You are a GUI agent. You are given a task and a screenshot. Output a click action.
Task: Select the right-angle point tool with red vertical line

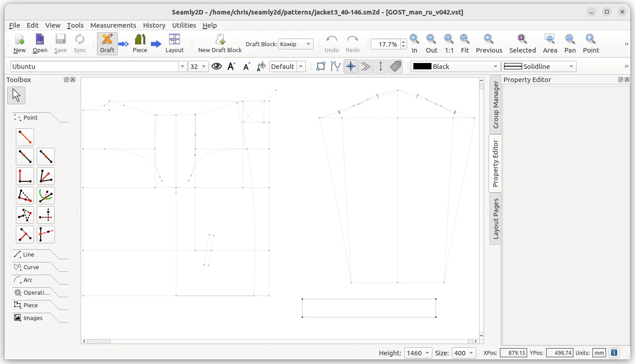[25, 176]
